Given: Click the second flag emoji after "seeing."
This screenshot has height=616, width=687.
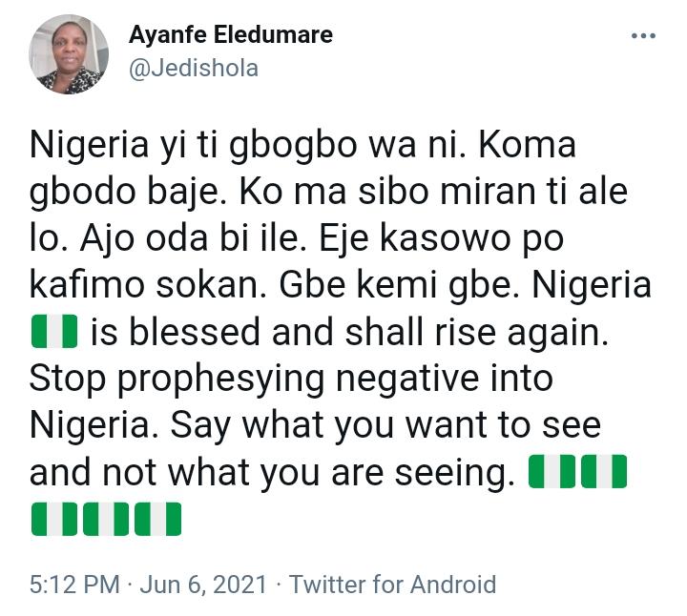Looking at the screenshot, I should point(604,471).
